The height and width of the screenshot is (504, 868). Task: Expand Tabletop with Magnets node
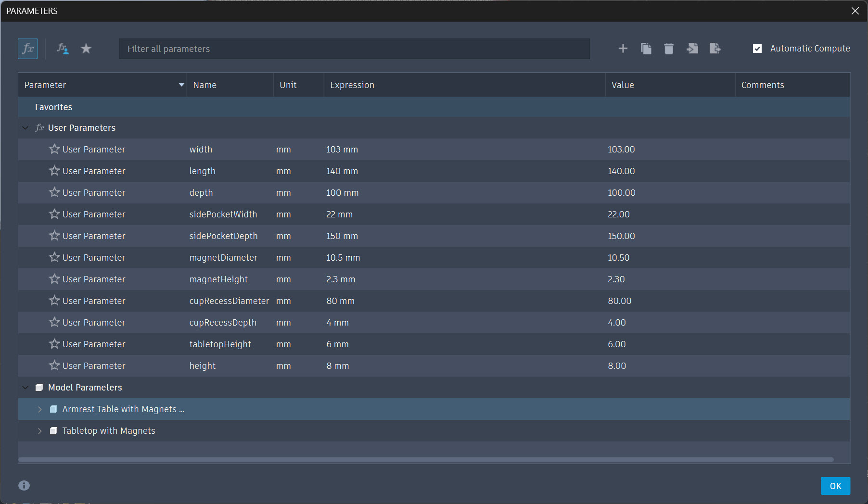point(40,431)
